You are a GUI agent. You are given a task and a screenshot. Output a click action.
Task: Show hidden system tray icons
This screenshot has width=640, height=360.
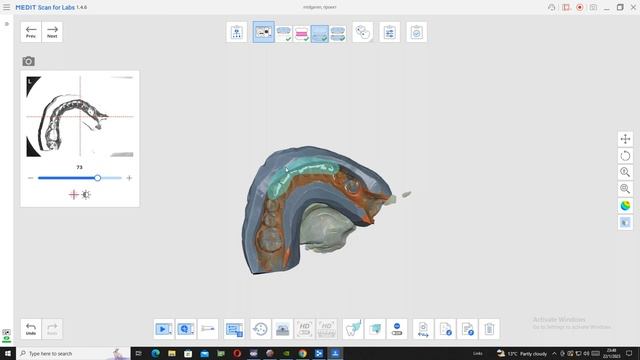pos(554,353)
